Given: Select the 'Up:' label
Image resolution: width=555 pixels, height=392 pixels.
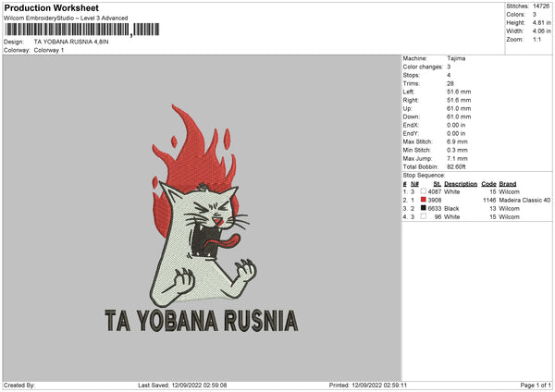Looking at the screenshot, I should 407,108.
